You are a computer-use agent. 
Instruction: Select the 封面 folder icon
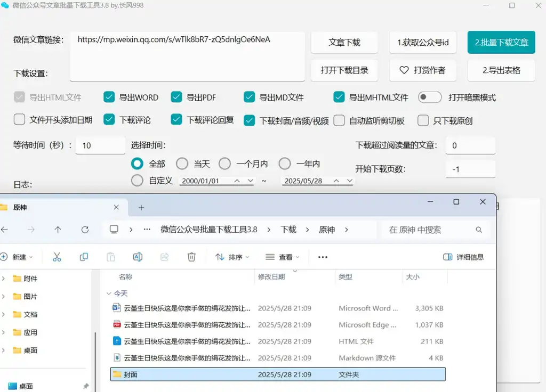[x=117, y=374]
